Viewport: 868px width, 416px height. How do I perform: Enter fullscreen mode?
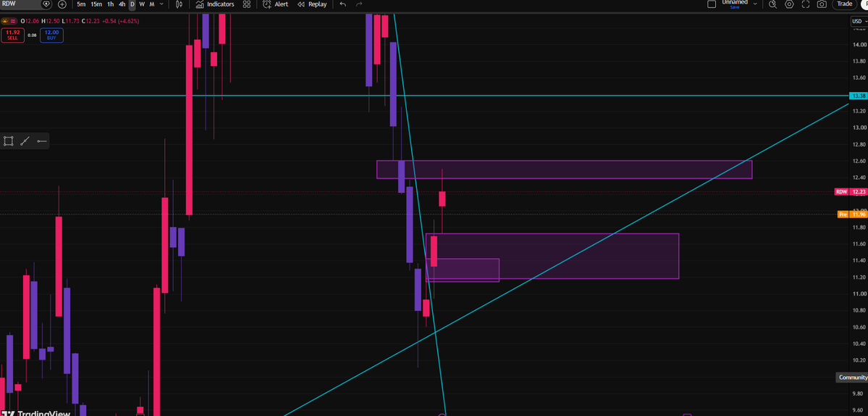pos(806,4)
